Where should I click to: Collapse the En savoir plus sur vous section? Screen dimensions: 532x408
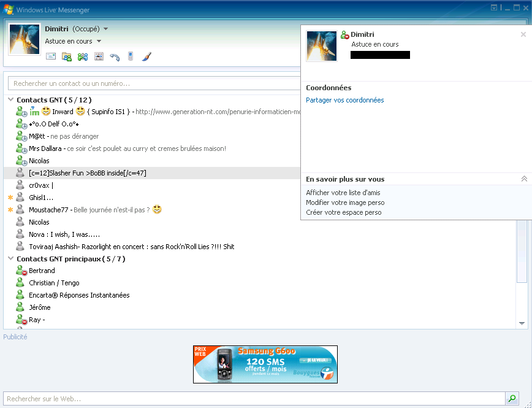(x=524, y=179)
